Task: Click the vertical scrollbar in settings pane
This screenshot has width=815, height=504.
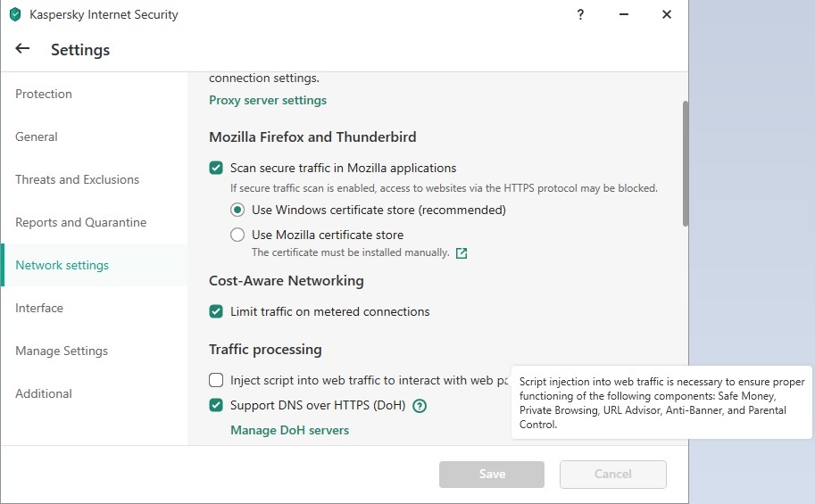Action: pyautogui.click(x=685, y=162)
